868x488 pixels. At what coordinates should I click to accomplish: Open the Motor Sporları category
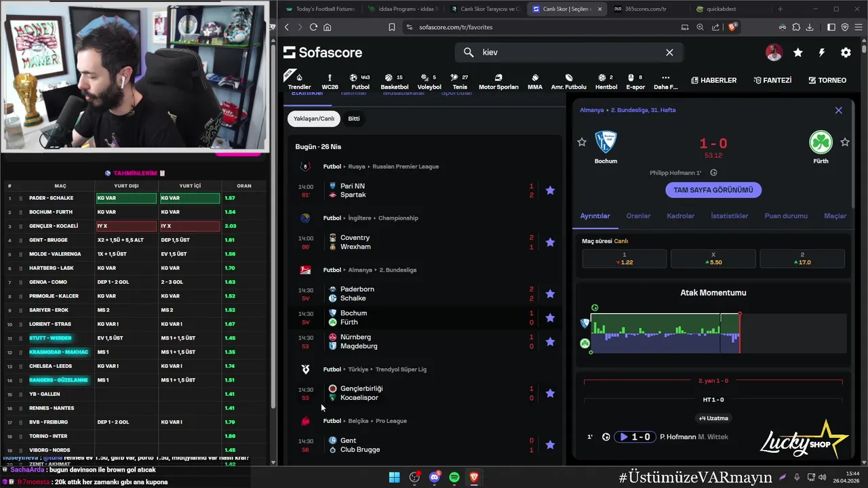click(498, 81)
